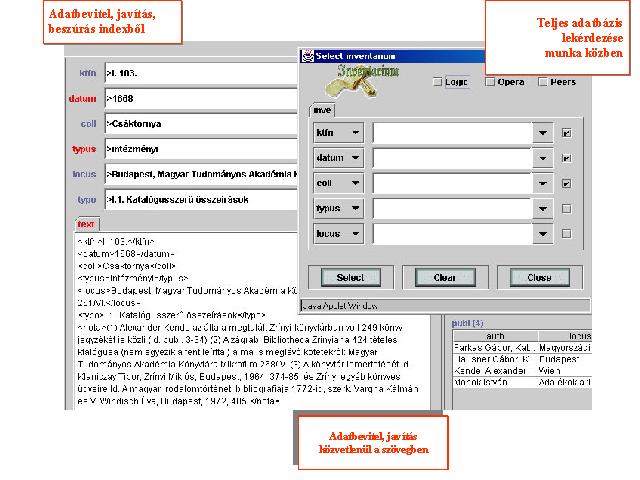Image resolution: width=640 pixels, height=480 pixels.
Task: Click the locus column header in publ table
Action: pos(565,336)
